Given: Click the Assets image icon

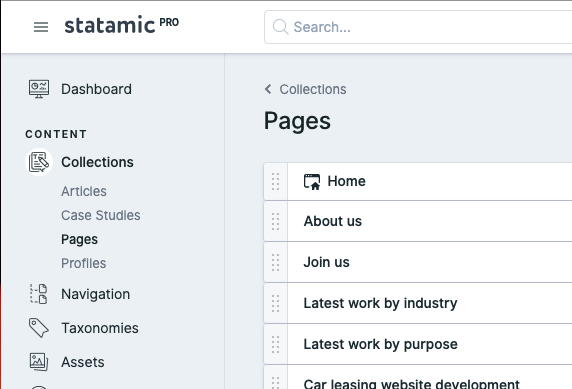Looking at the screenshot, I should click(x=39, y=362).
